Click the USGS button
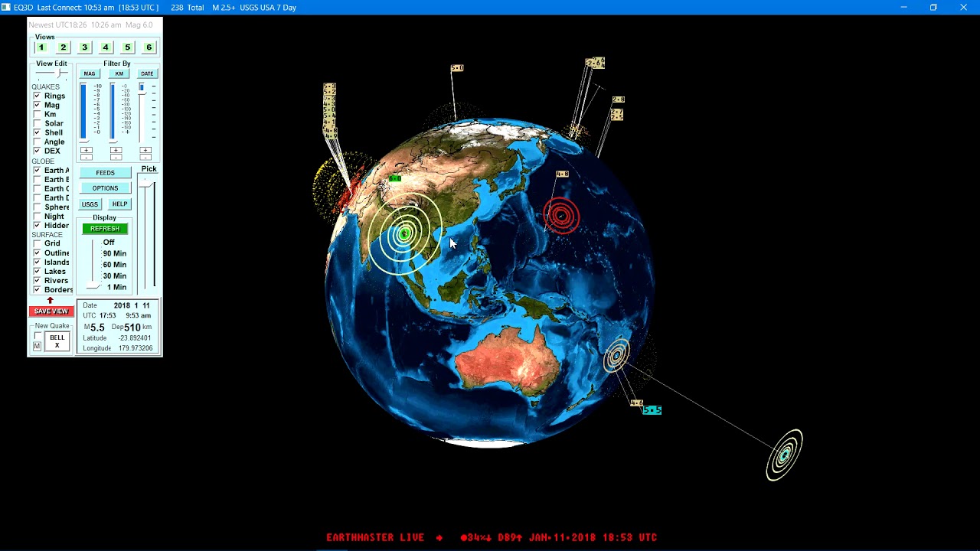 coord(90,204)
